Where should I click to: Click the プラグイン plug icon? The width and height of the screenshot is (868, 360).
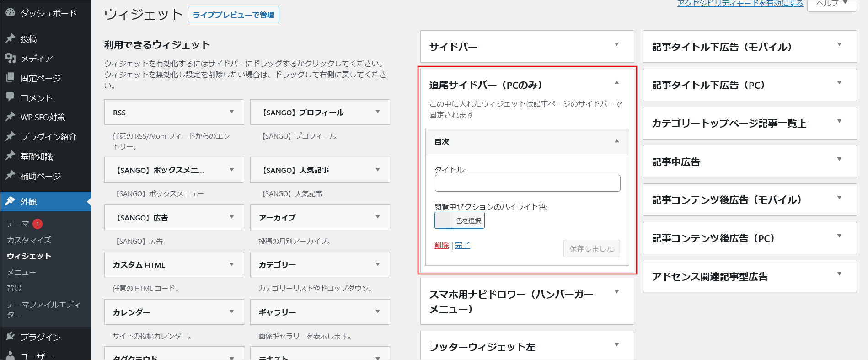pyautogui.click(x=10, y=337)
